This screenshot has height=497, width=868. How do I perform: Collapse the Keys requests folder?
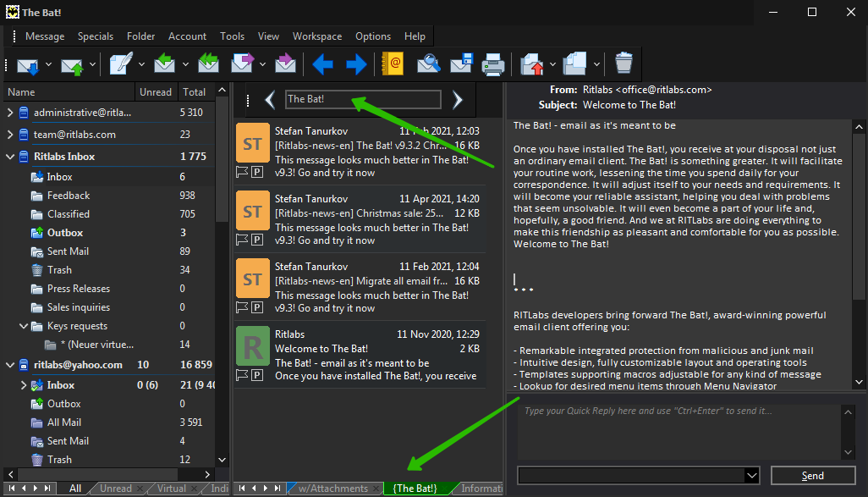point(24,326)
